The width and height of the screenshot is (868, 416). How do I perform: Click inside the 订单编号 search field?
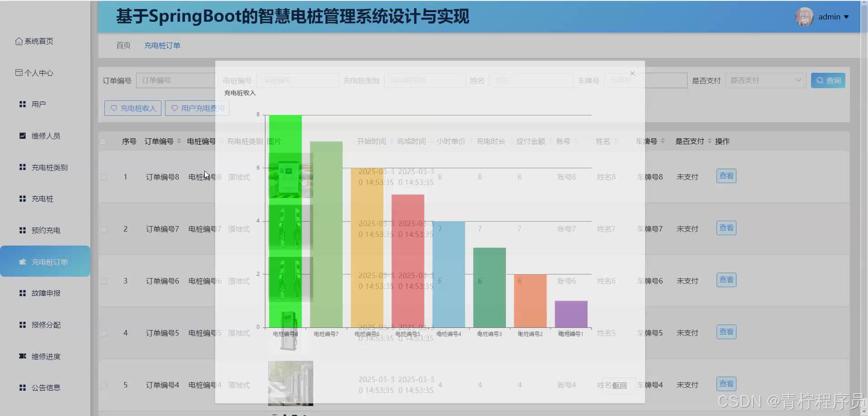[176, 80]
